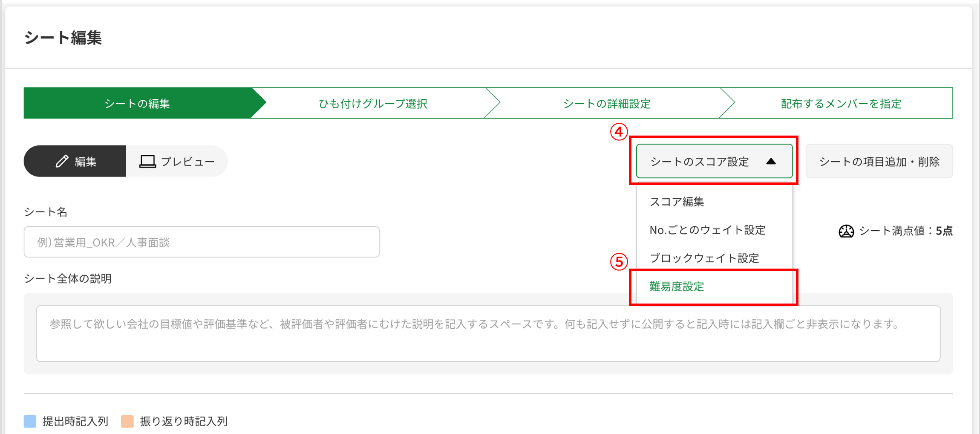
Task: Open the シートの詳細設定 step
Action: click(607, 103)
